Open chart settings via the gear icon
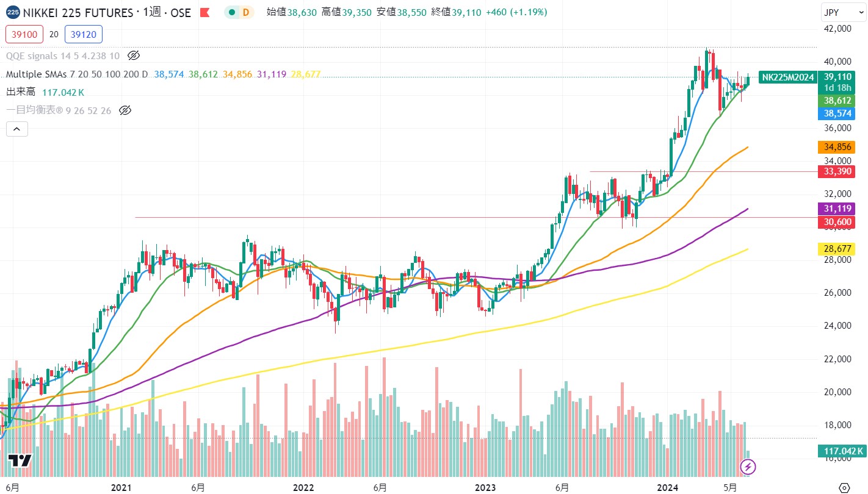Viewport: 868px width, 494px height. pyautogui.click(x=844, y=487)
